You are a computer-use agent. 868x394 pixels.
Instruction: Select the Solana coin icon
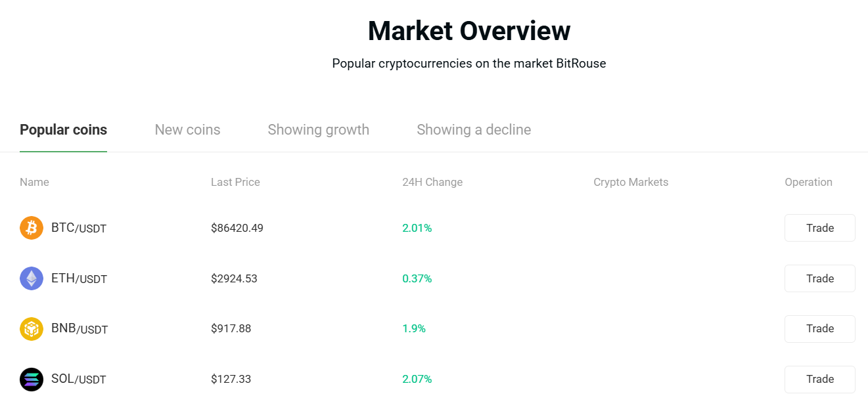click(x=31, y=379)
